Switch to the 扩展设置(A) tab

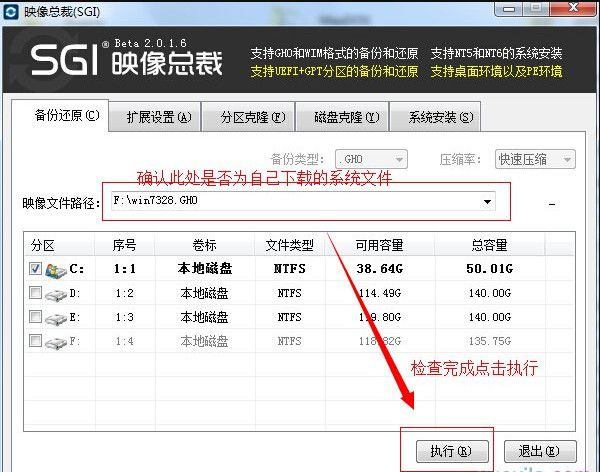click(155, 117)
